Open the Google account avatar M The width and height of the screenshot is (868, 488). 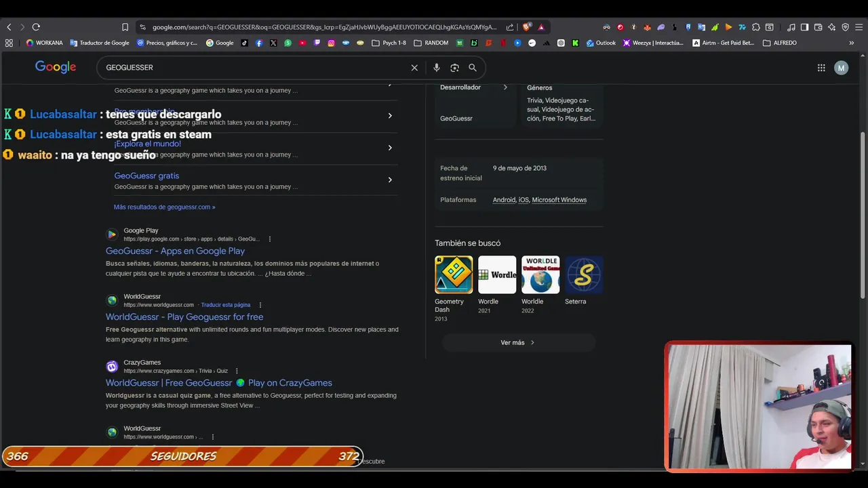(842, 68)
